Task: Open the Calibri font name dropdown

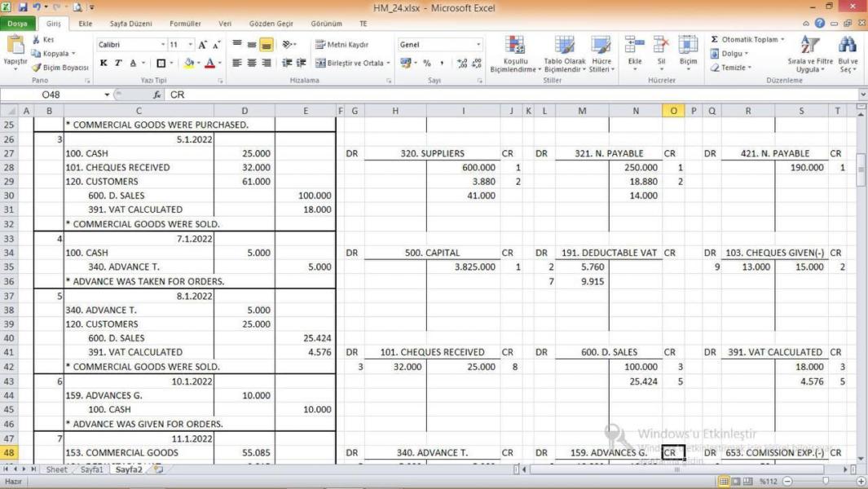Action: click(163, 45)
